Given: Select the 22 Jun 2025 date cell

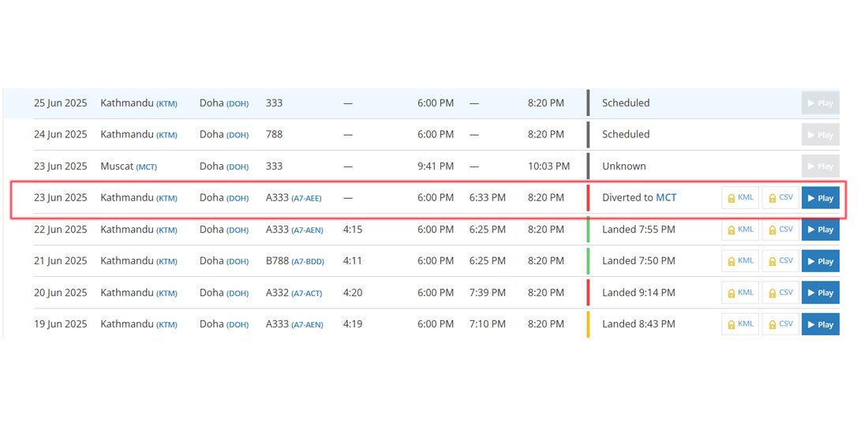Looking at the screenshot, I should pyautogui.click(x=60, y=229).
